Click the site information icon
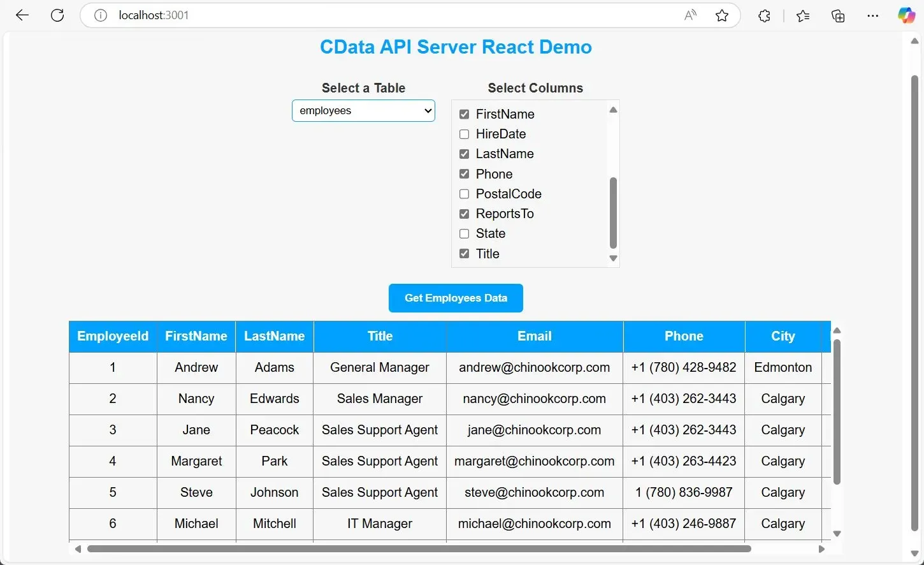This screenshot has width=924, height=565. click(x=101, y=15)
